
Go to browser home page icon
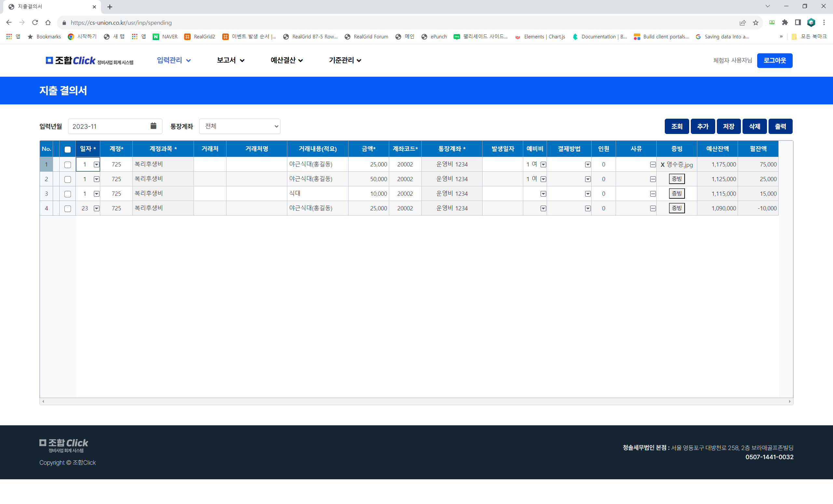[x=48, y=23]
